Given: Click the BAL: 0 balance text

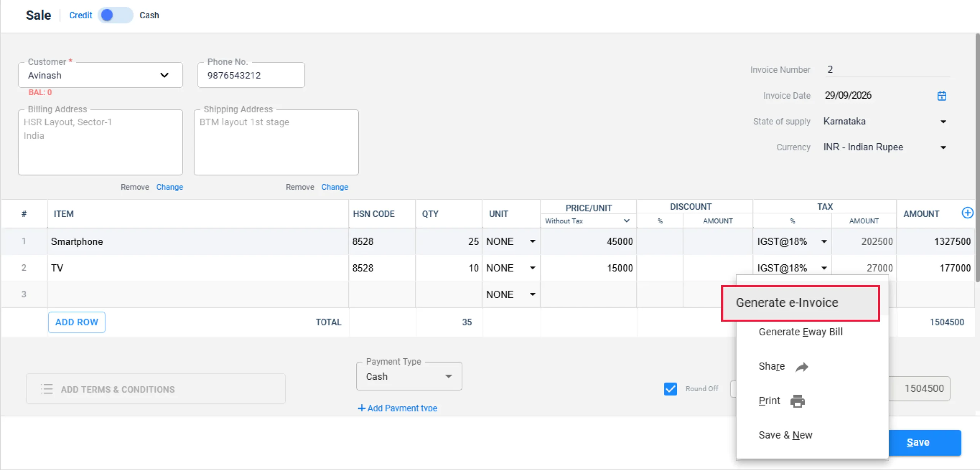Looking at the screenshot, I should pyautogui.click(x=40, y=92).
